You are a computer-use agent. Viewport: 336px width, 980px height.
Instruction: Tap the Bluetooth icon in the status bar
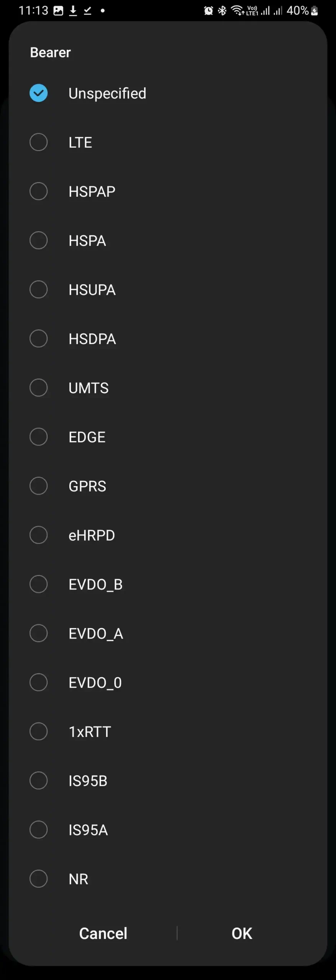(x=221, y=10)
